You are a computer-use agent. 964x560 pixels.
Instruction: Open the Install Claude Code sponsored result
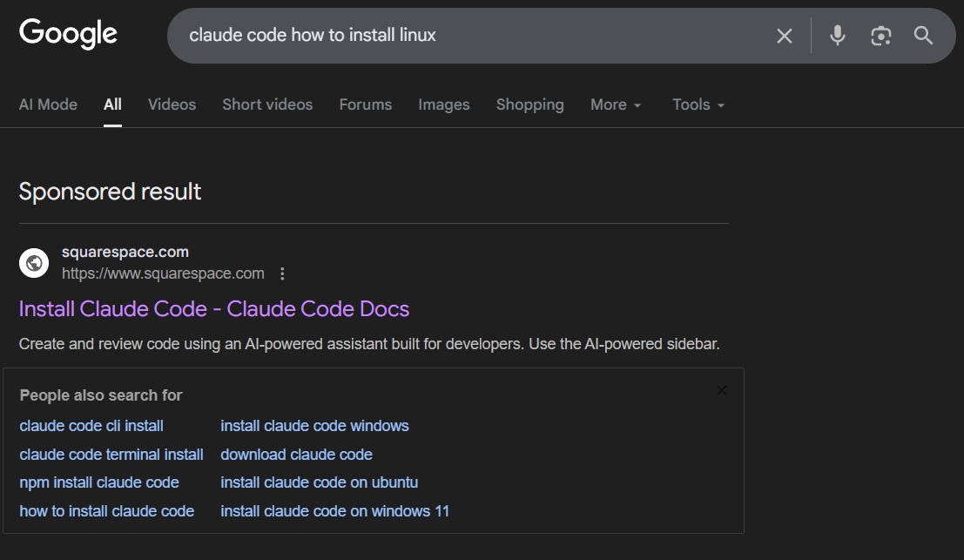(x=213, y=309)
